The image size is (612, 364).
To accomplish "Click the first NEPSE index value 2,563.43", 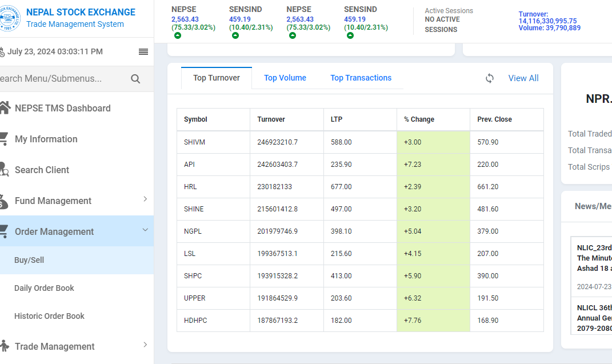I will click(x=185, y=19).
